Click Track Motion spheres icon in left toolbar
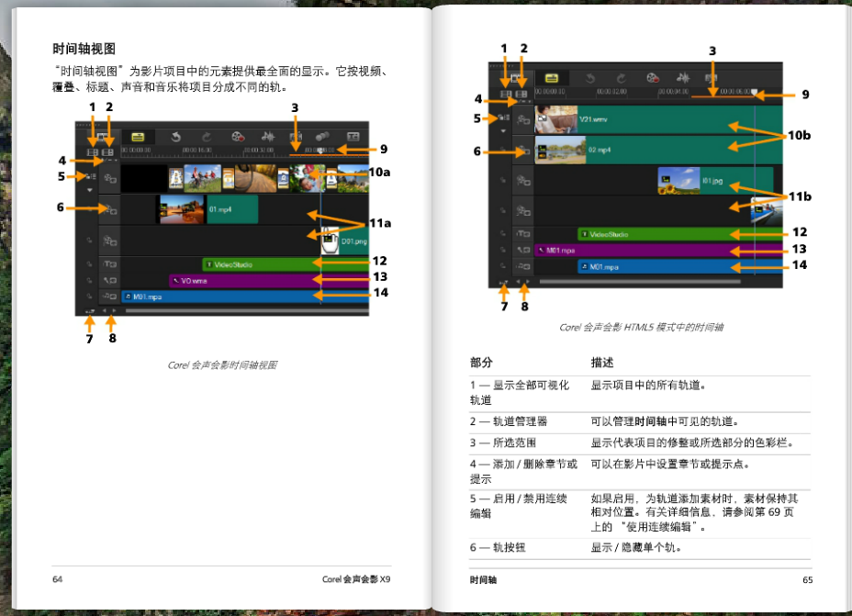The image size is (852, 616). tap(322, 137)
